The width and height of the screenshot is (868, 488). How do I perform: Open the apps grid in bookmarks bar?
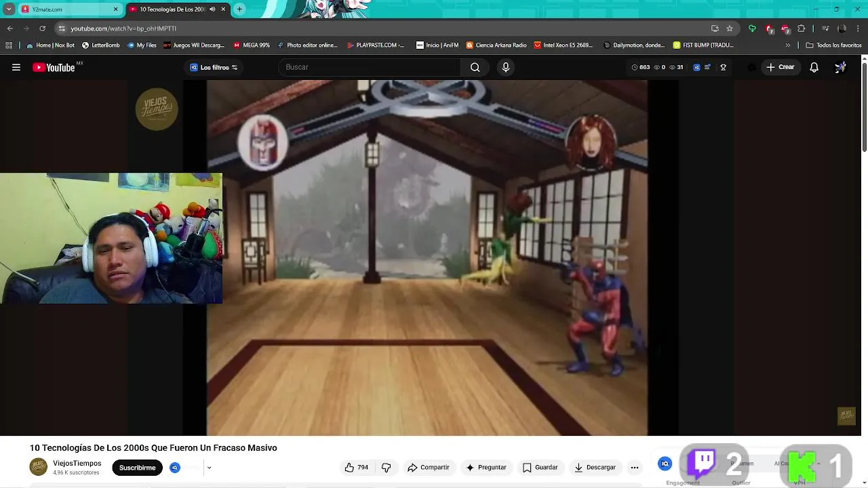click(9, 45)
